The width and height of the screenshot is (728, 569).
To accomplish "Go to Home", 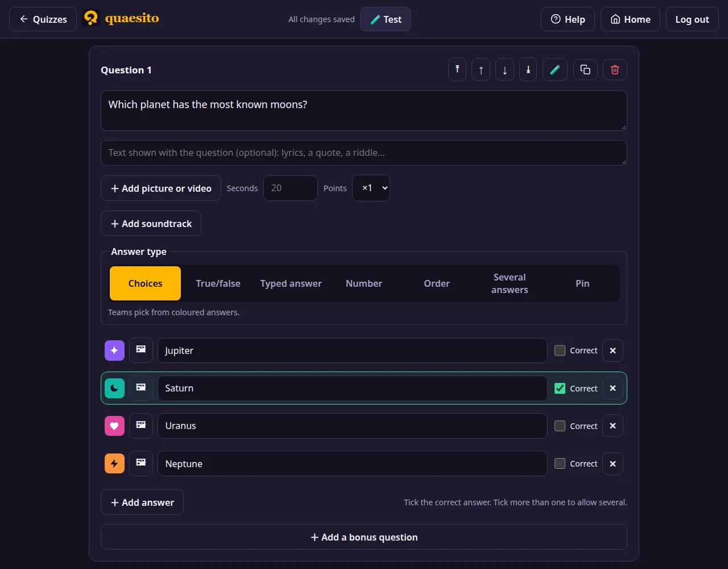I will (630, 19).
